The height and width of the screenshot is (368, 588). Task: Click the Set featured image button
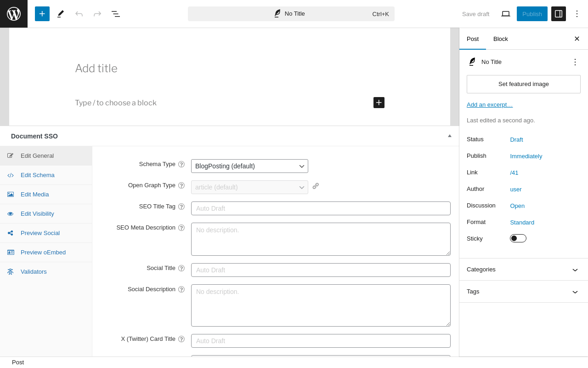(524, 84)
